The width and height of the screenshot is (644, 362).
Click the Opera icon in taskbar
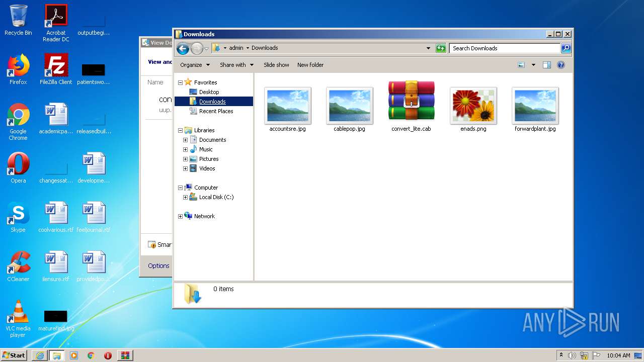108,355
